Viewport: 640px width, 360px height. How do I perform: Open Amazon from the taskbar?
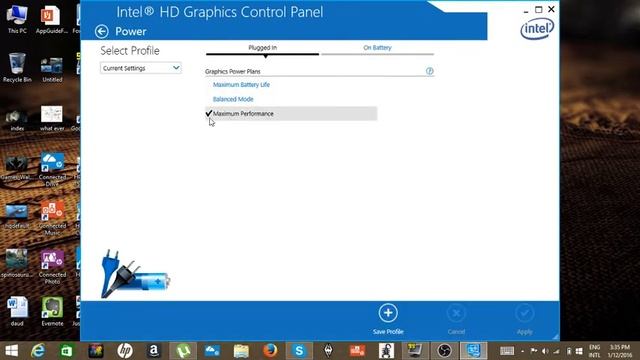point(153,351)
